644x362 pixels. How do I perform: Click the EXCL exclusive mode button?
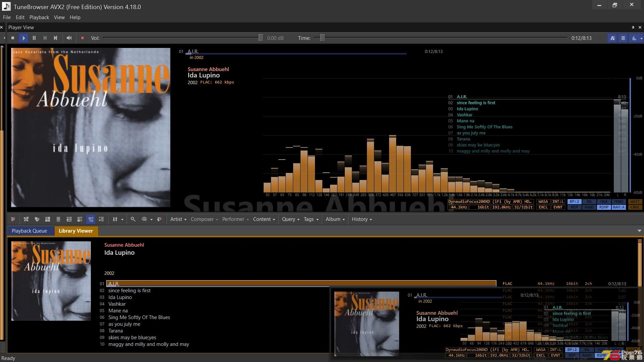(543, 207)
